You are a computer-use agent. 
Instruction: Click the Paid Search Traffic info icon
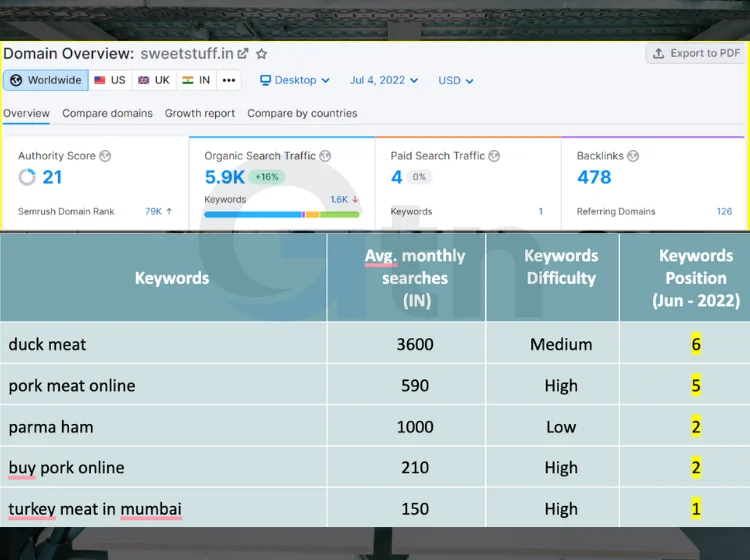click(494, 156)
